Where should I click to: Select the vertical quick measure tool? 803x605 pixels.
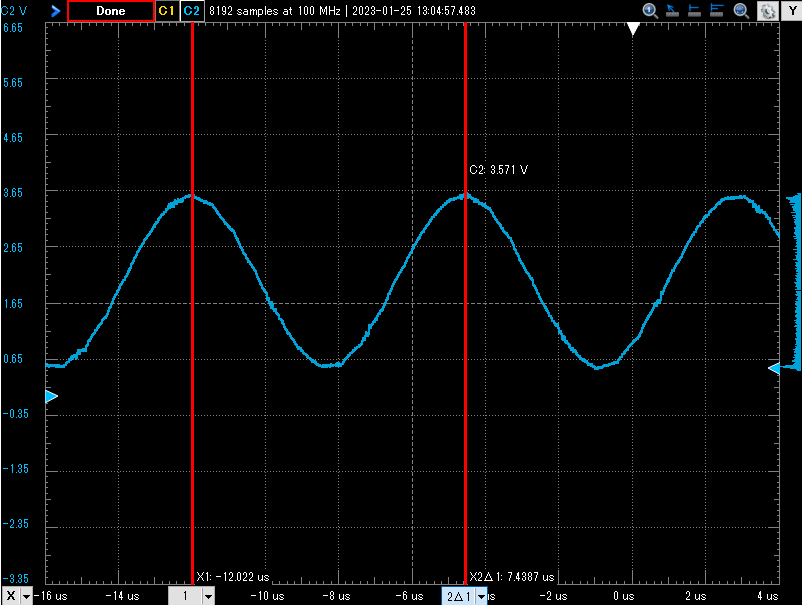[694, 11]
